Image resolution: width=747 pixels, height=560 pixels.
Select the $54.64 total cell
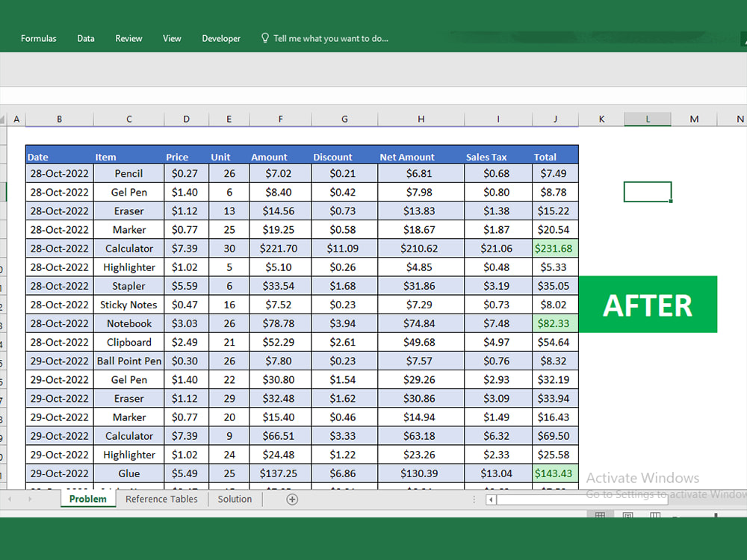click(x=556, y=343)
